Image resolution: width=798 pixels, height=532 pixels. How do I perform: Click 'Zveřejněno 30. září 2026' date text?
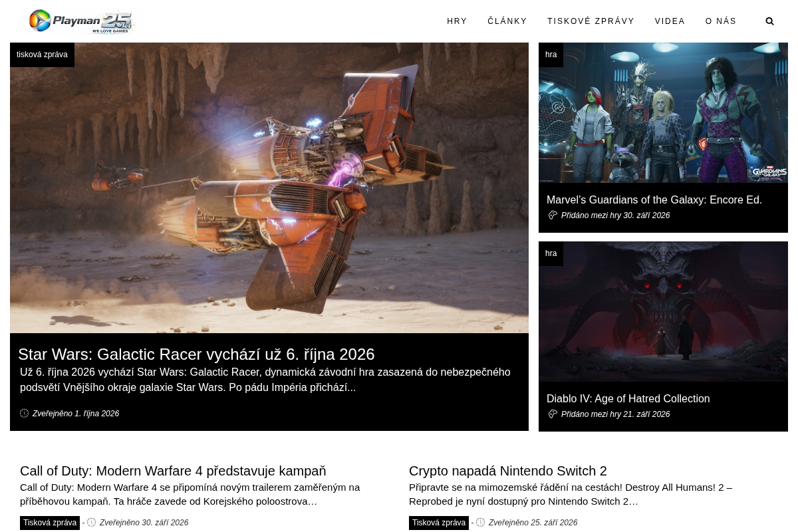tap(144, 523)
